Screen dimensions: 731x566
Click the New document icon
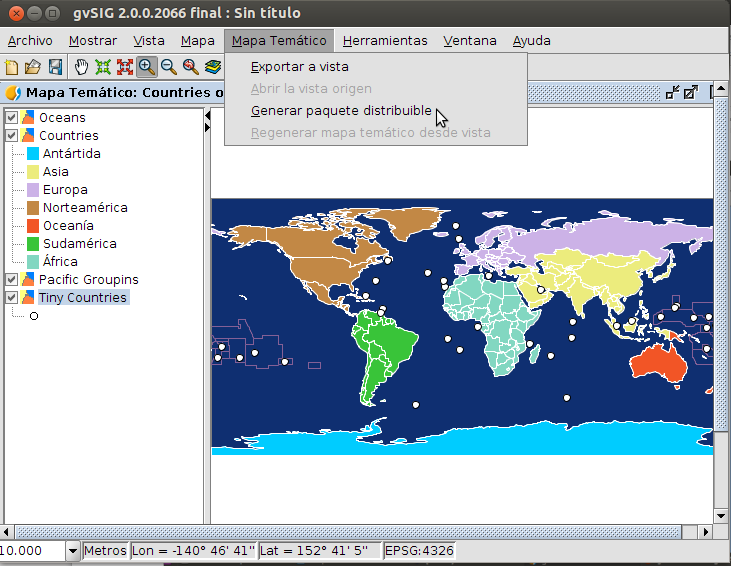pos(12,67)
